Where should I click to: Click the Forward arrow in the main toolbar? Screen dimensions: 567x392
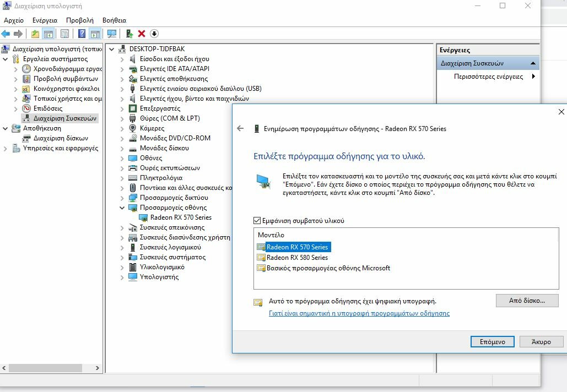click(18, 34)
